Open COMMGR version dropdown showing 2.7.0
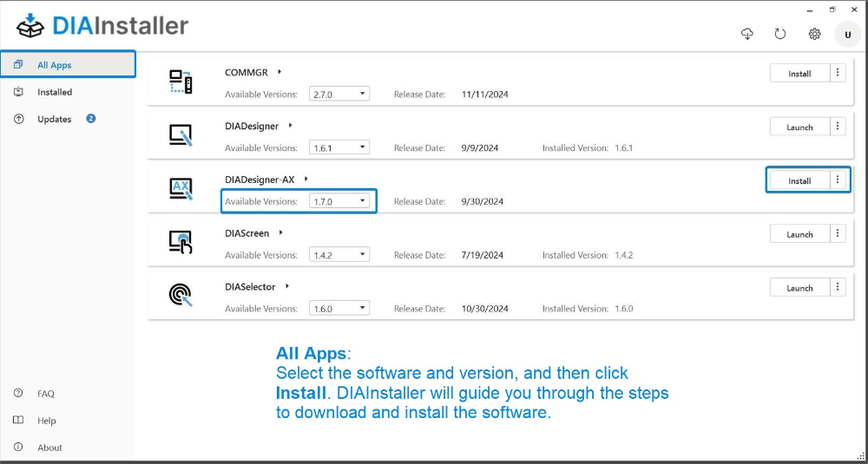This screenshot has width=868, height=464. click(x=339, y=94)
